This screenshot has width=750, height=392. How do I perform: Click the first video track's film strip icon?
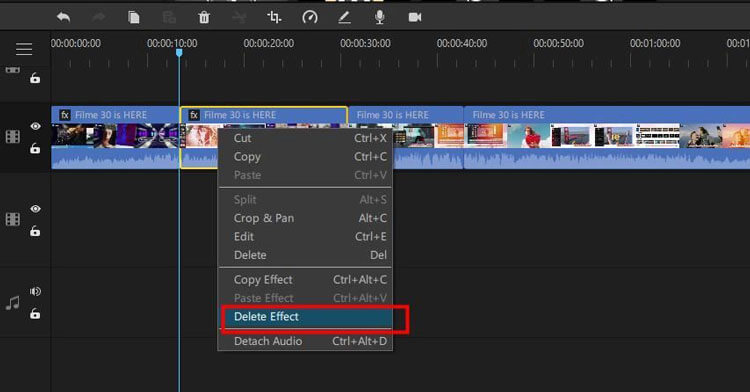pos(13,137)
